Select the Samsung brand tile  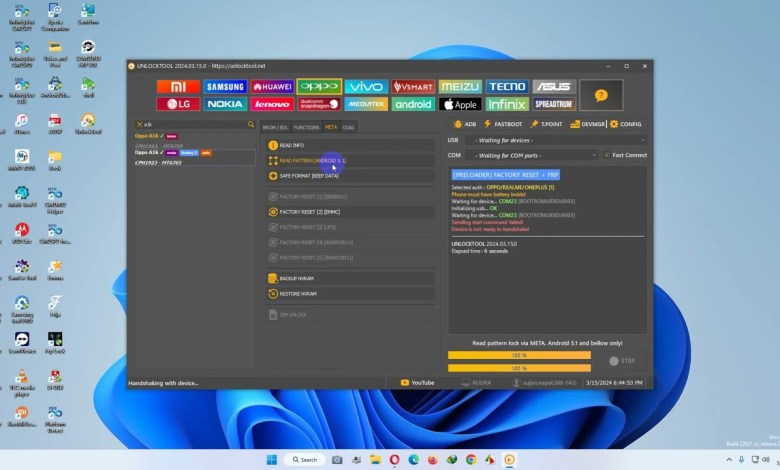tap(225, 87)
